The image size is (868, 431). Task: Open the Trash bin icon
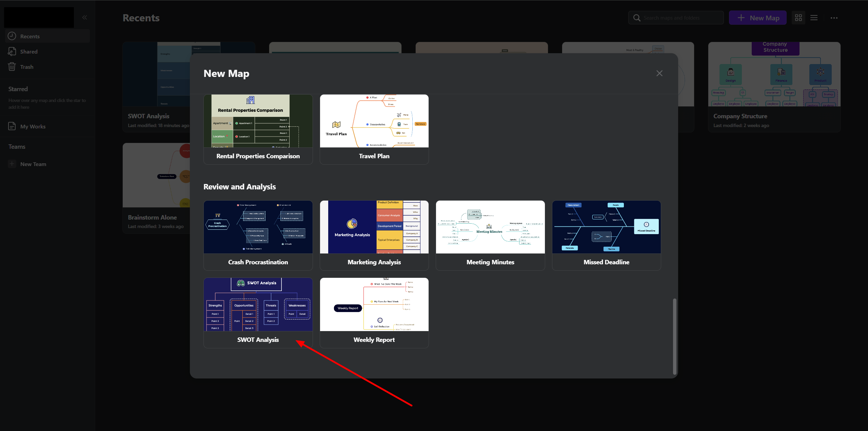coord(12,67)
